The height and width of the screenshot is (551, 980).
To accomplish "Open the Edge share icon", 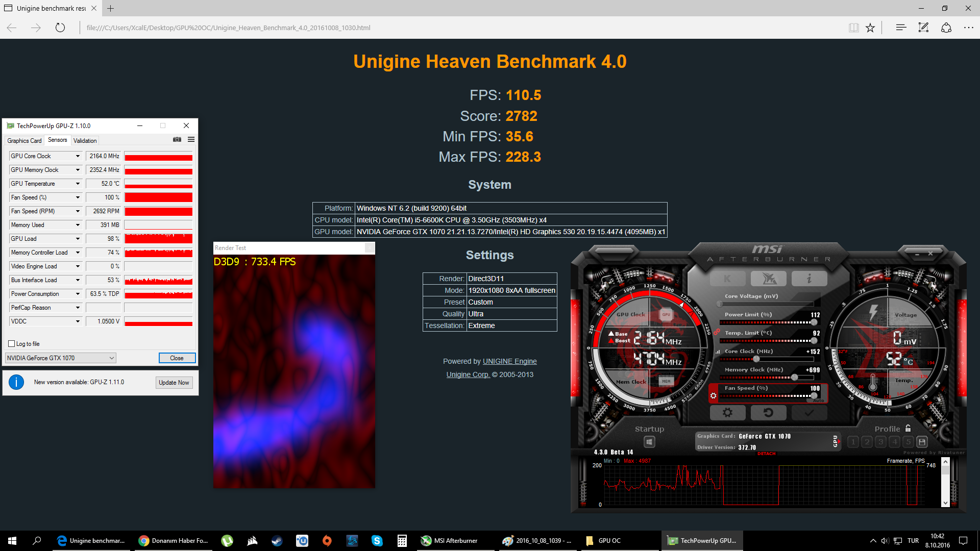I will (946, 28).
